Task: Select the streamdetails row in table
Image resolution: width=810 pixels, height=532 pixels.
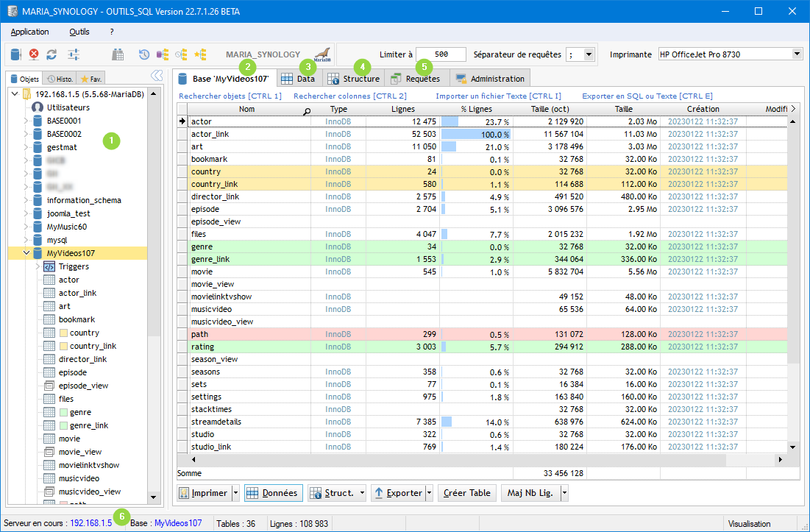Action: [487, 422]
